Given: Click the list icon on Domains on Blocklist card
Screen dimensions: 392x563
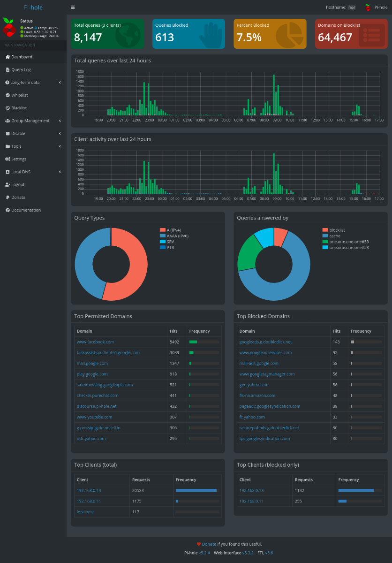Looking at the screenshot, I should pyautogui.click(x=371, y=36).
